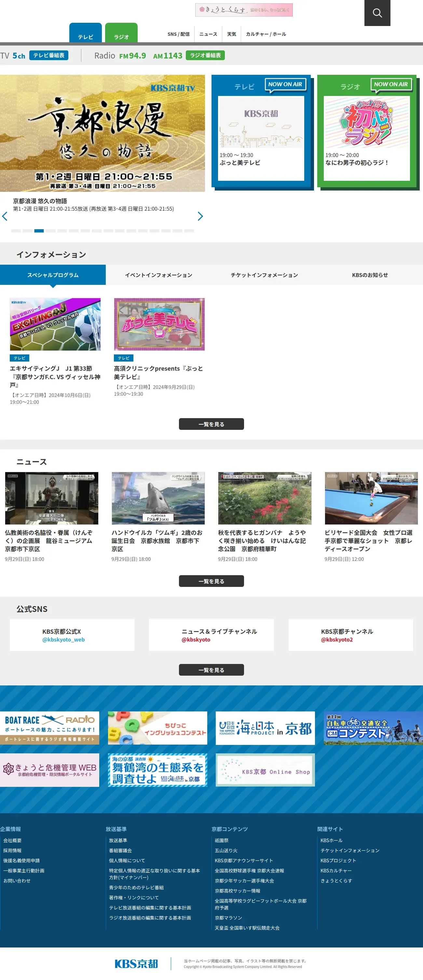
Task: Switch to the テレビ header tab
Action: click(x=85, y=33)
